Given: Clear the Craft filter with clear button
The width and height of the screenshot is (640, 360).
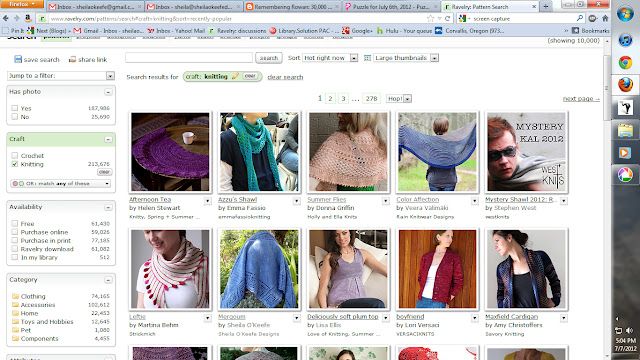Looking at the screenshot, I should click(104, 172).
